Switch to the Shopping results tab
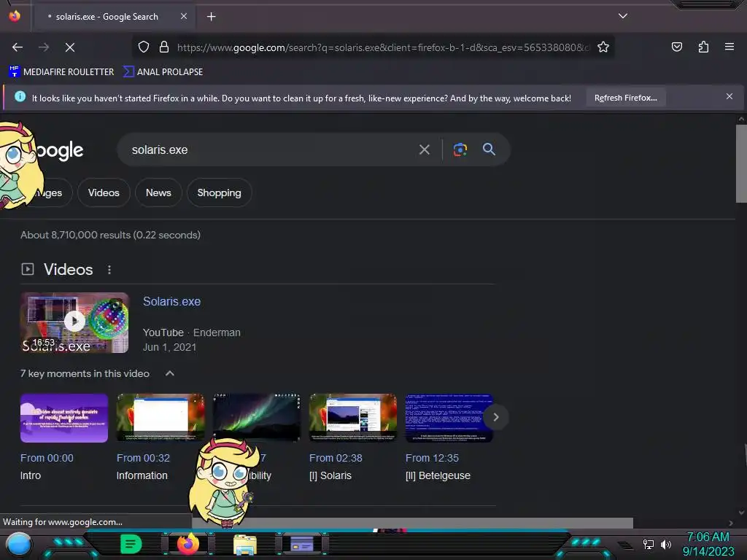Screen dimensions: 747x560 coord(219,192)
